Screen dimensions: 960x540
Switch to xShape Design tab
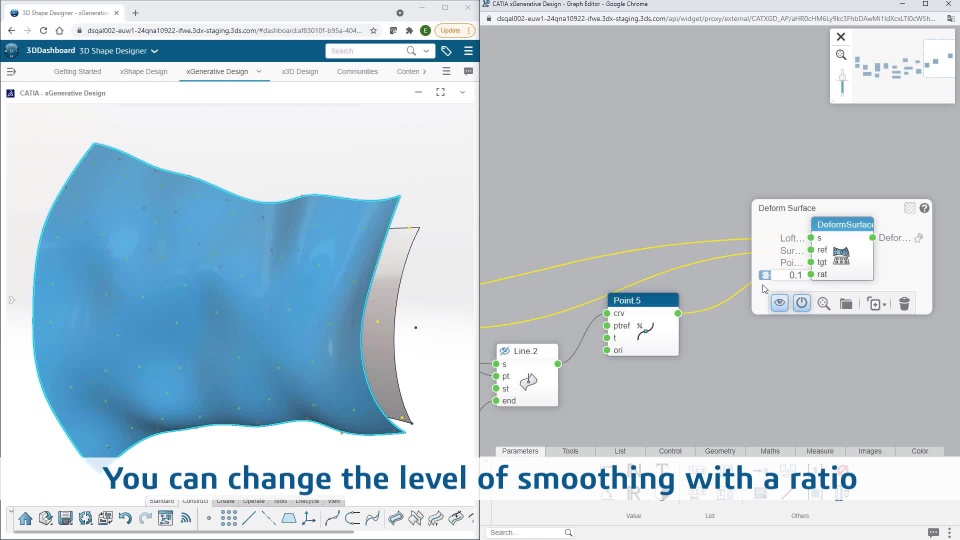coord(143,72)
